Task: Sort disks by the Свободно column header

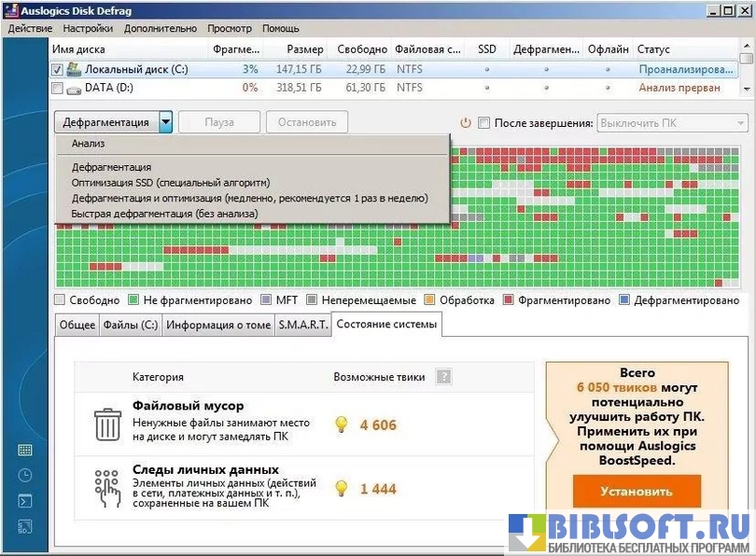Action: pos(363,49)
